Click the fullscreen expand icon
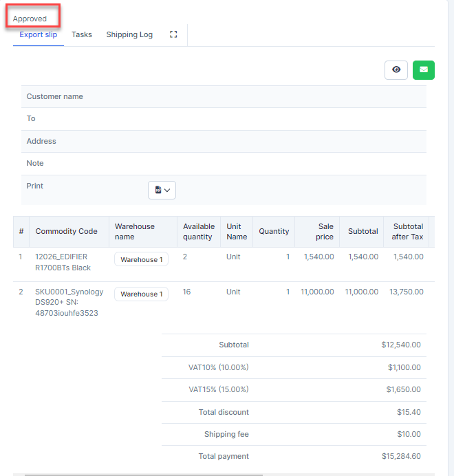 (173, 34)
